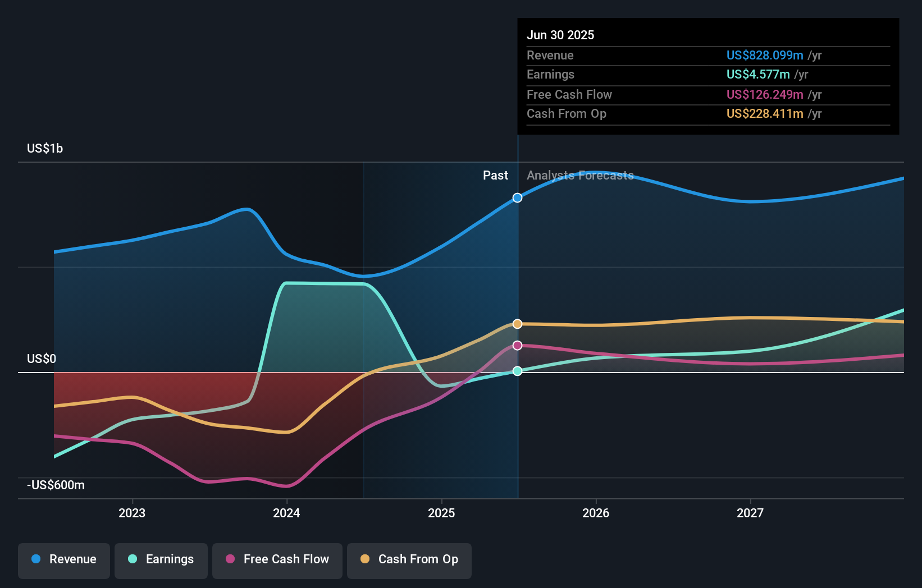Toggle the Free Cash Flow series visibility

(277, 559)
